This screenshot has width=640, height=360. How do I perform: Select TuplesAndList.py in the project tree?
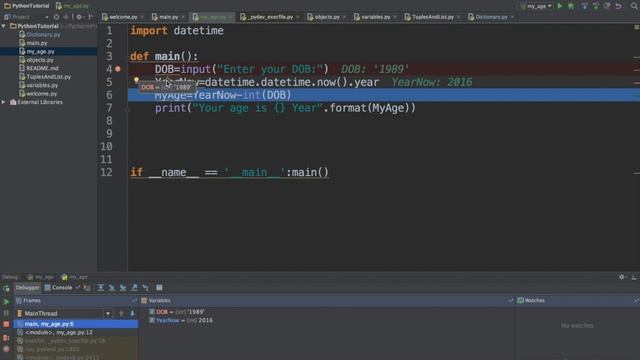click(x=48, y=77)
